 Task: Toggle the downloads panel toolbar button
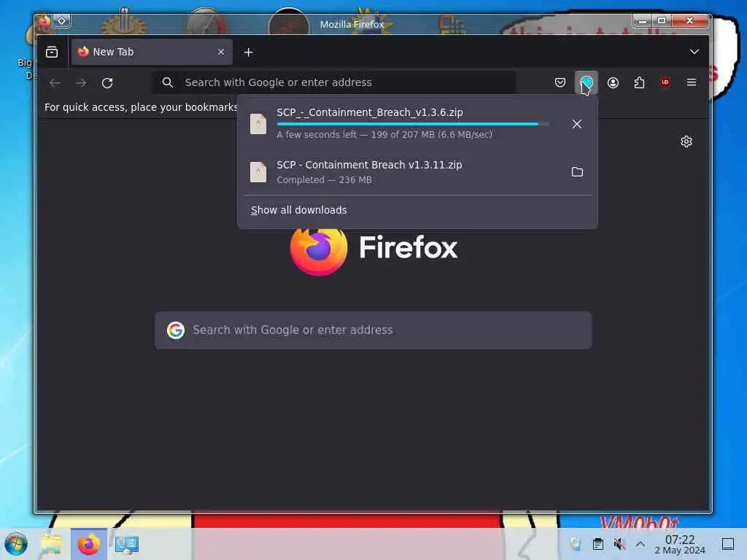point(587,82)
